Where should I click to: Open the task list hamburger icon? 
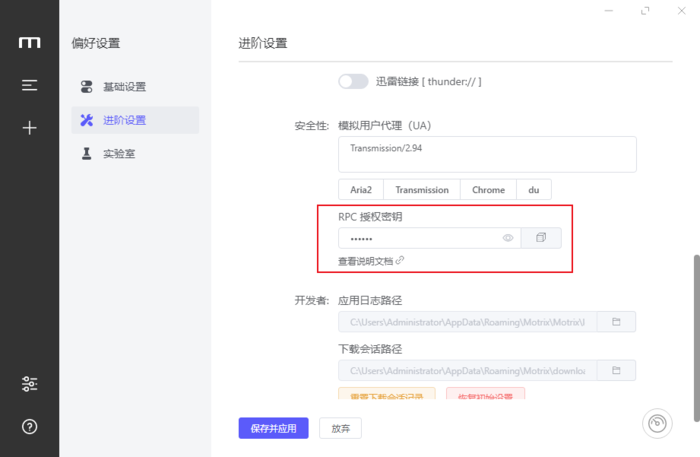30,85
